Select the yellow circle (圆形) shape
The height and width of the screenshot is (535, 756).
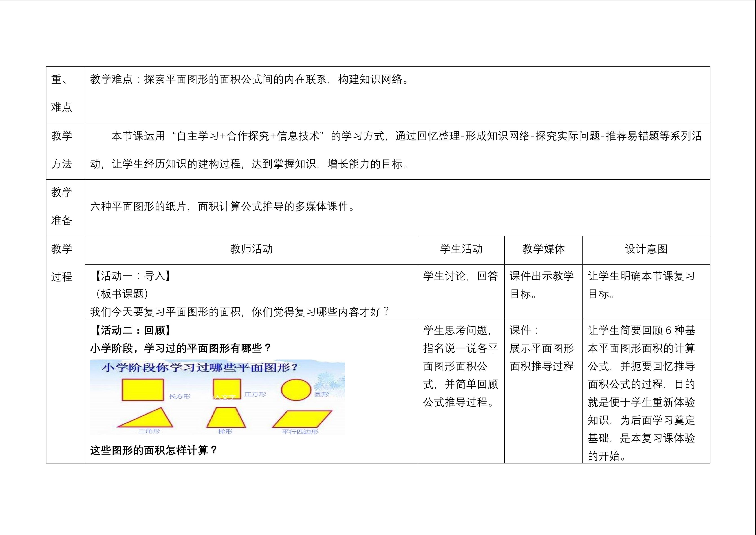point(296,389)
